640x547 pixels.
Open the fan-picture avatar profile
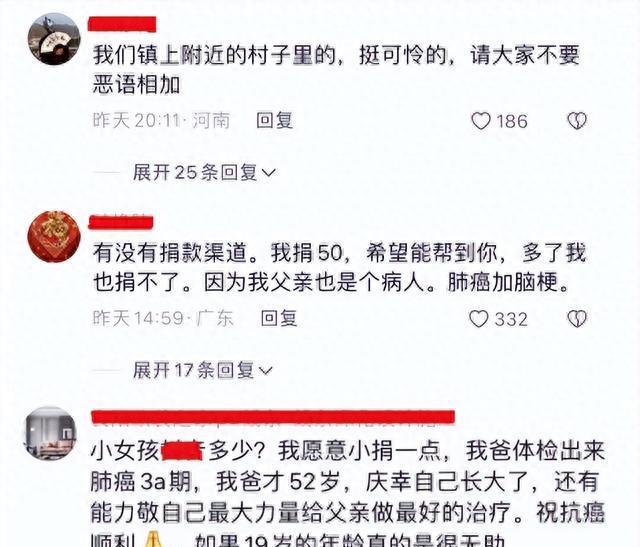tap(54, 39)
